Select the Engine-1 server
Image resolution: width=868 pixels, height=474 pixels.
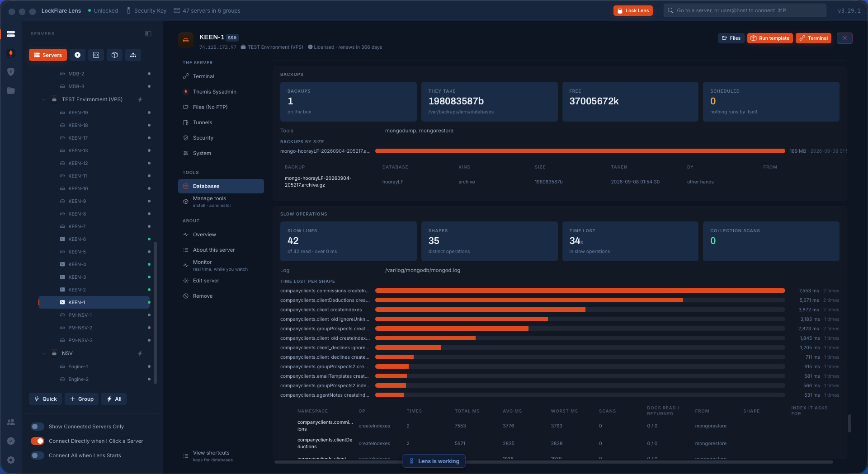[x=94, y=366]
